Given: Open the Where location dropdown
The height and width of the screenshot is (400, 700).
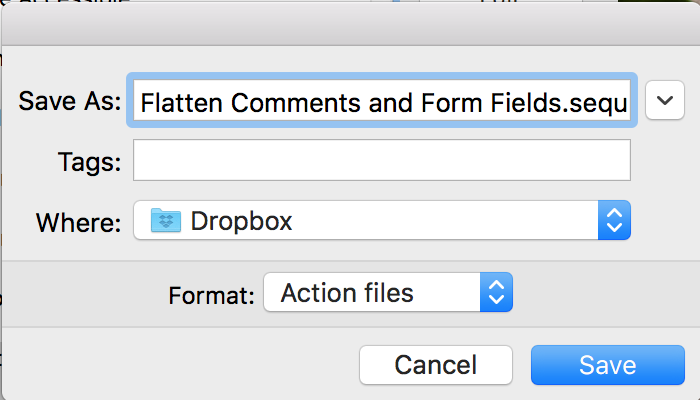Looking at the screenshot, I should [x=380, y=220].
